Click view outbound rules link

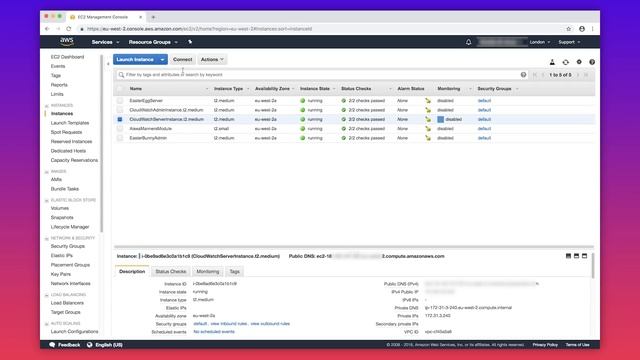point(270,324)
